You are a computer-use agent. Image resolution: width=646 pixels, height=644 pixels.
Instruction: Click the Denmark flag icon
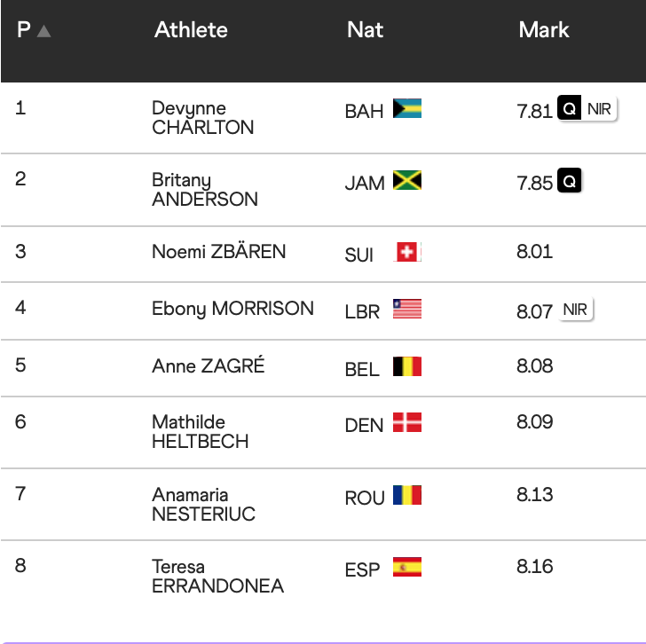pyautogui.click(x=407, y=423)
